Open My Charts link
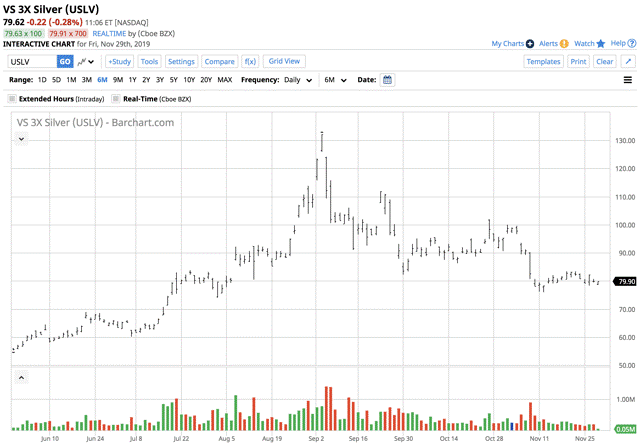This screenshot has height=443, width=640. (508, 44)
